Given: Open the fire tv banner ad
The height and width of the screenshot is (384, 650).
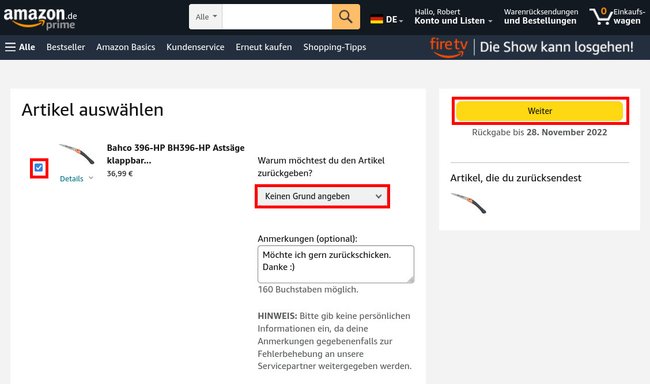Looking at the screenshot, I should coord(531,47).
